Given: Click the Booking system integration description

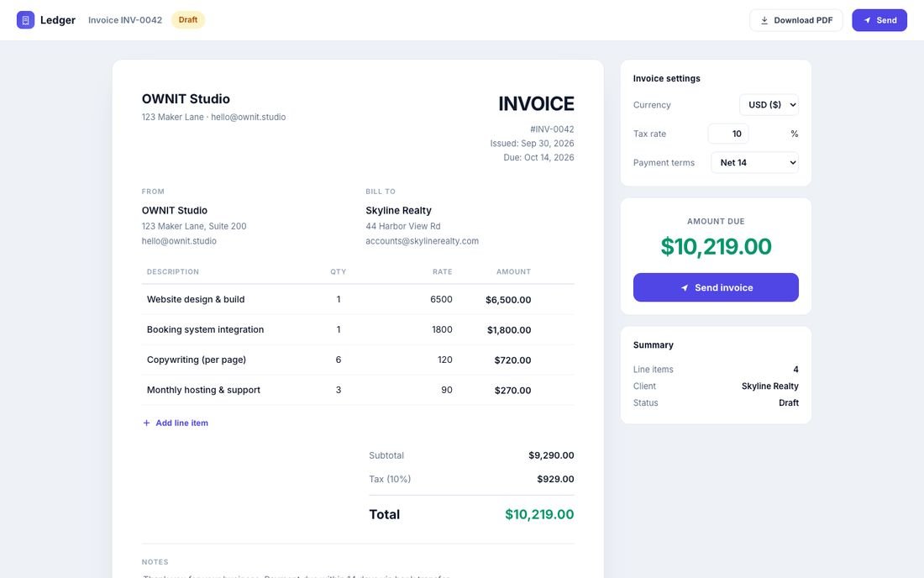Looking at the screenshot, I should pos(205,329).
